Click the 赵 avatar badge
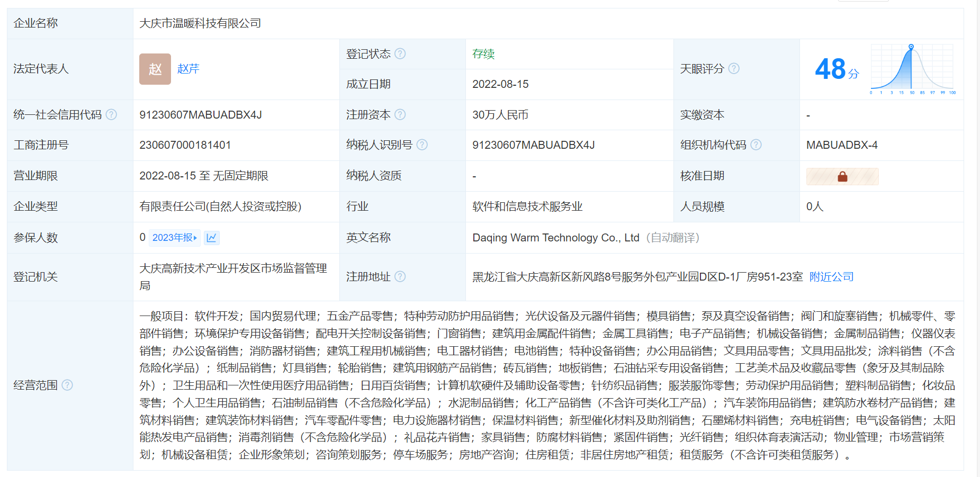 155,69
